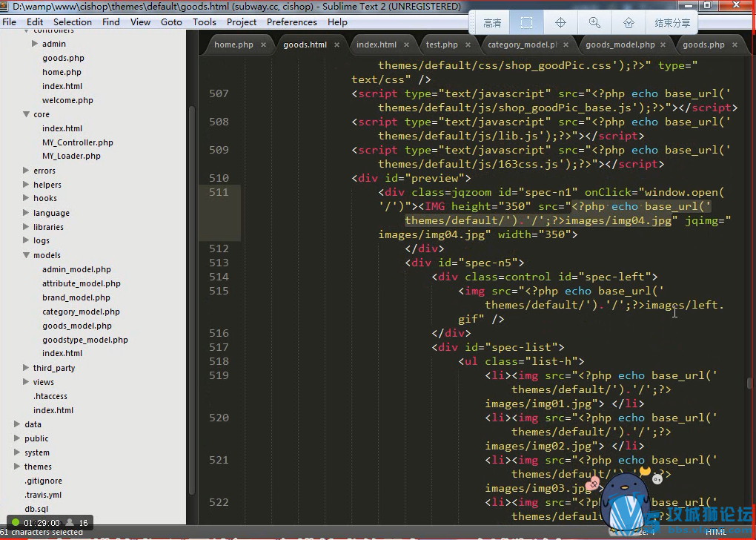Open the Preferences menu
Screen dimensions: 756x540
point(292,22)
